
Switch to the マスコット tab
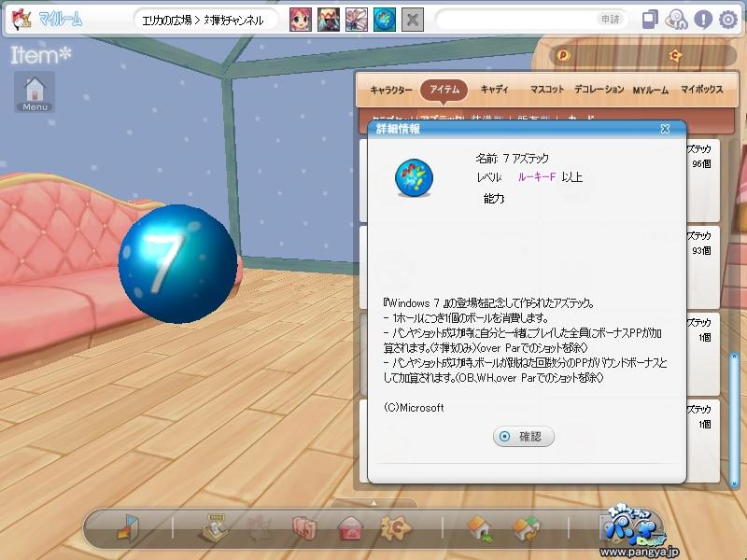click(x=547, y=89)
